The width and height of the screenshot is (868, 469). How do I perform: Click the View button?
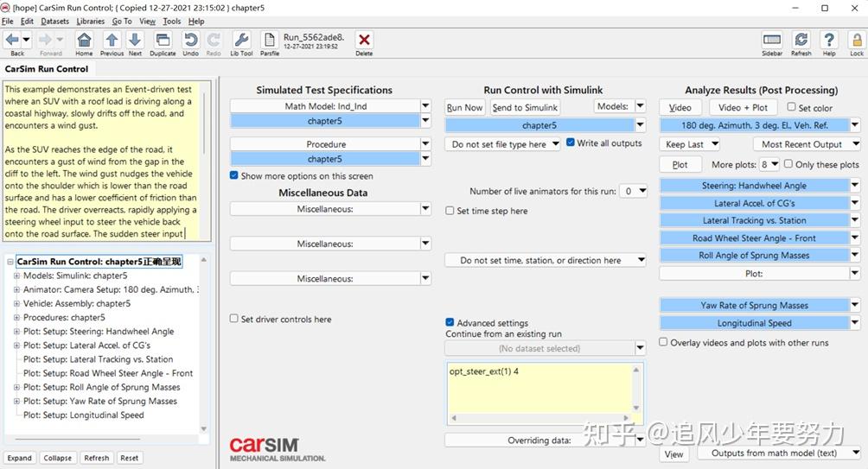673,454
